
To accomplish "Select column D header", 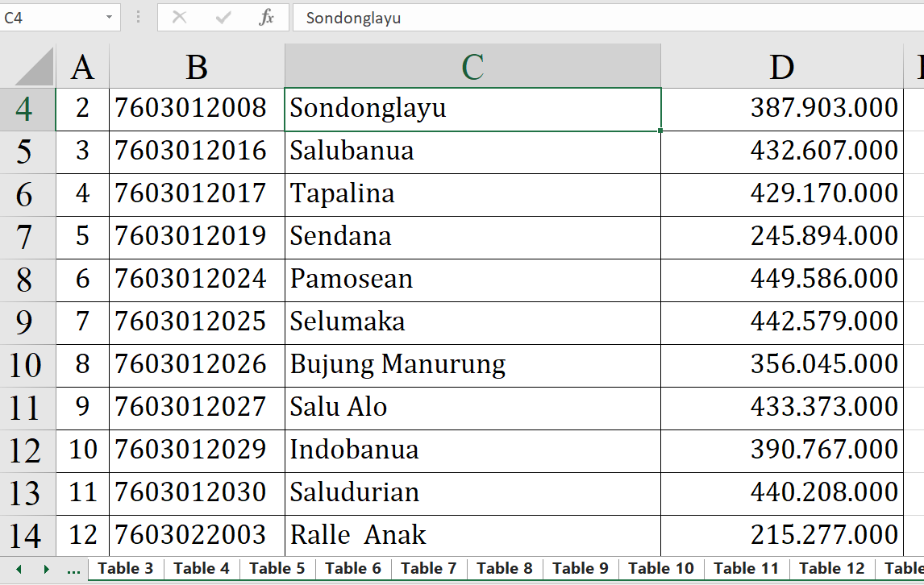I will (x=781, y=67).
